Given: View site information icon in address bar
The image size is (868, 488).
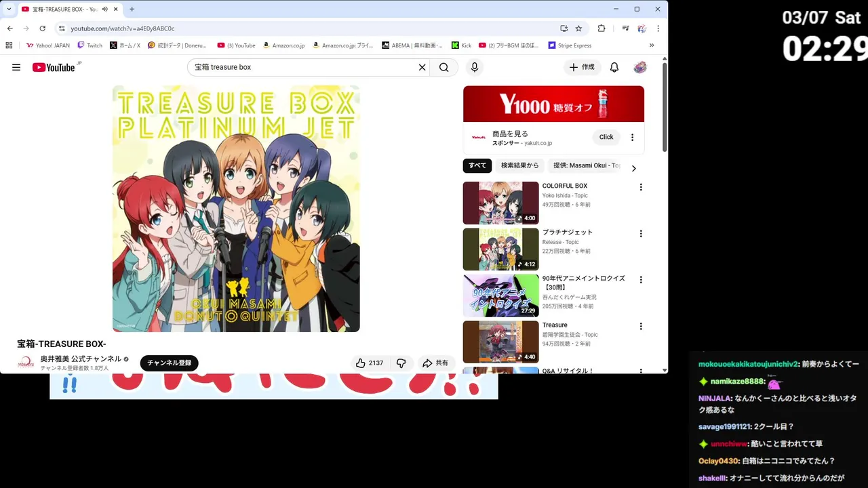Looking at the screenshot, I should point(62,28).
